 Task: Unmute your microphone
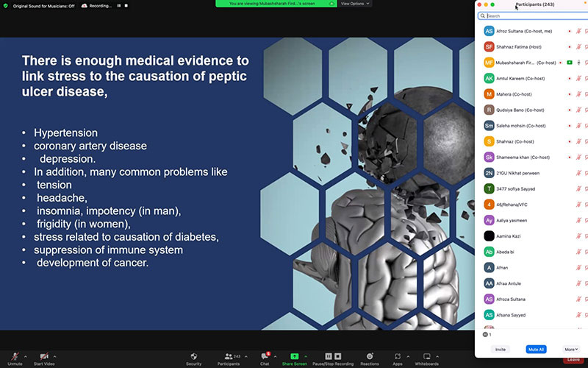click(15, 358)
